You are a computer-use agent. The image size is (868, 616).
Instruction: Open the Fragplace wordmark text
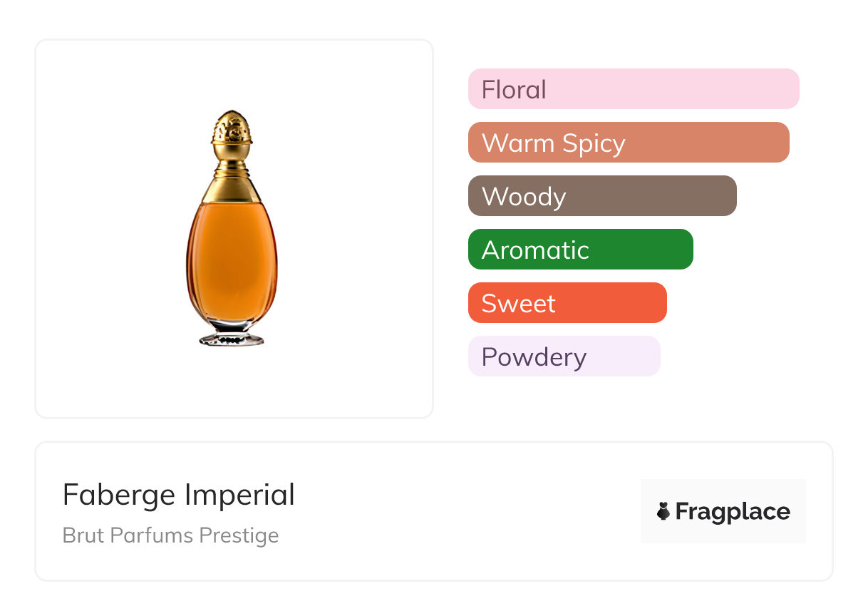[733, 511]
